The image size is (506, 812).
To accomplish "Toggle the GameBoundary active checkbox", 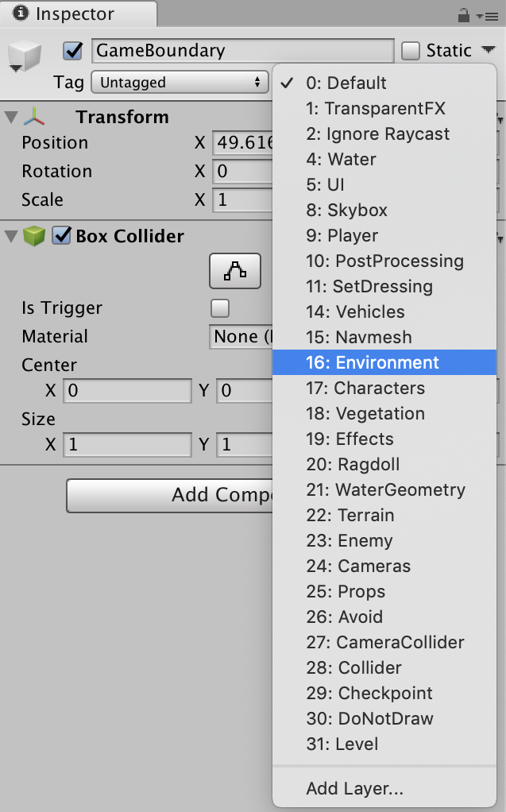I will pyautogui.click(x=73, y=51).
